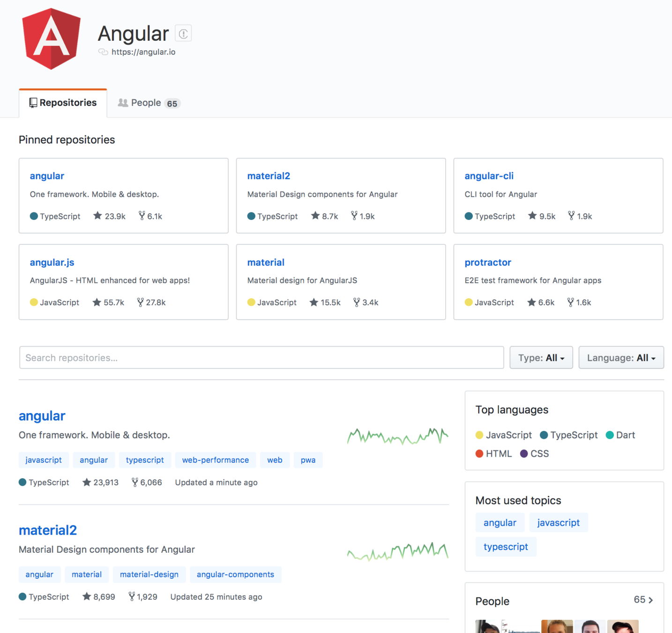The height and width of the screenshot is (633, 672).
Task: Click the angular repo activity sparkline graph
Action: pyautogui.click(x=397, y=437)
